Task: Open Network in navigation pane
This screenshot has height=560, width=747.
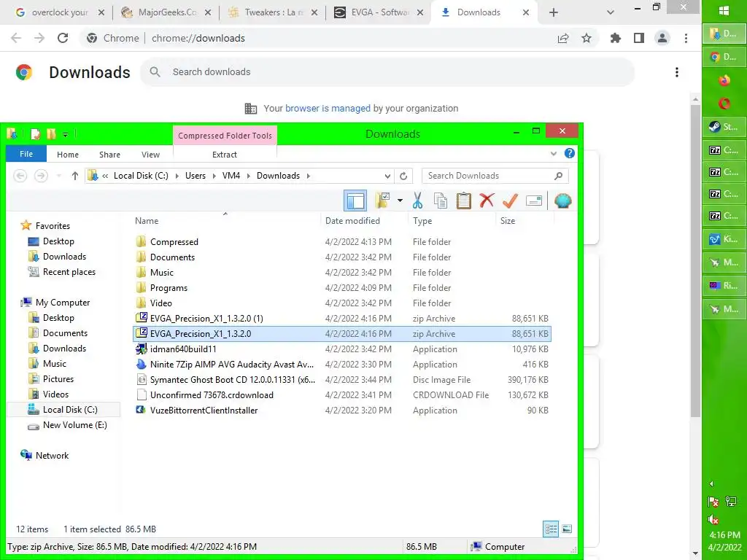Action: click(x=52, y=455)
